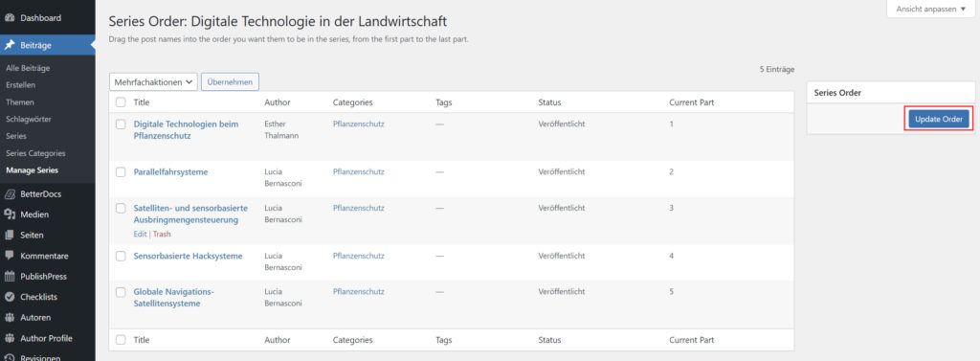The height and width of the screenshot is (361, 980).
Task: Click Edit under Satelliten- und sensorbasierte post
Action: point(140,234)
